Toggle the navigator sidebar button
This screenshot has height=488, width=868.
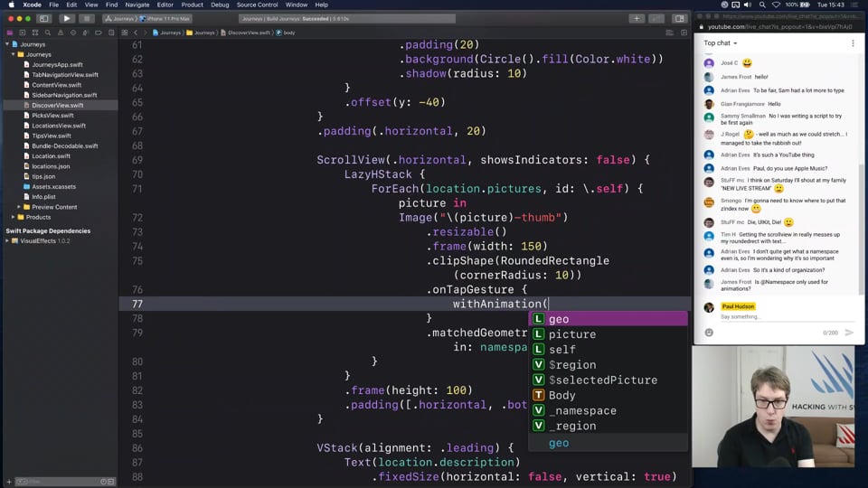click(x=43, y=18)
